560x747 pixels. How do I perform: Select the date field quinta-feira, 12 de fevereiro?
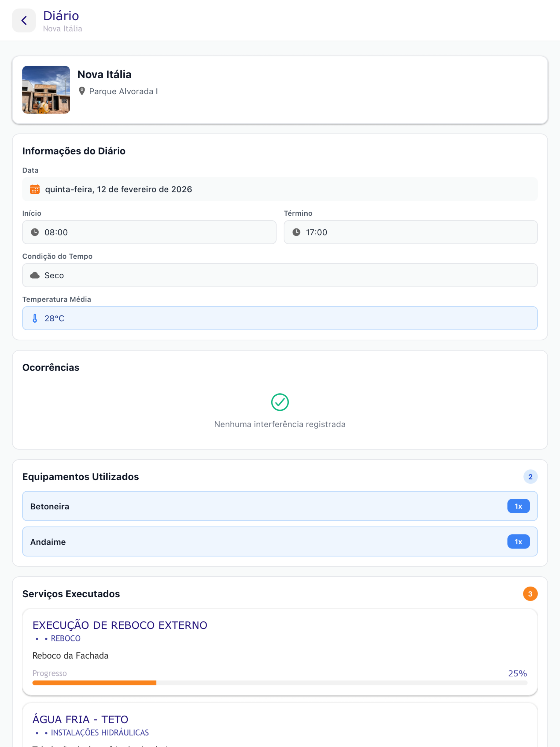[280, 189]
